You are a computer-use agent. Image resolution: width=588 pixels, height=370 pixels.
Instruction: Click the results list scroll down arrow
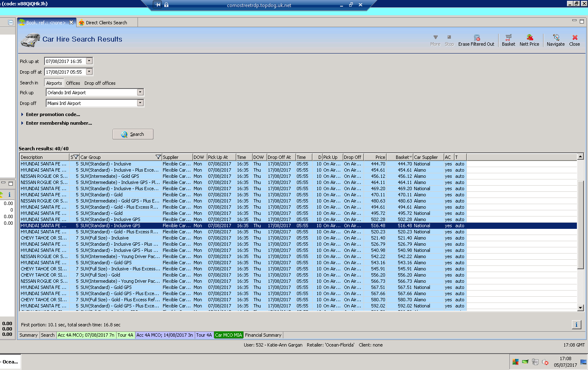pos(580,307)
